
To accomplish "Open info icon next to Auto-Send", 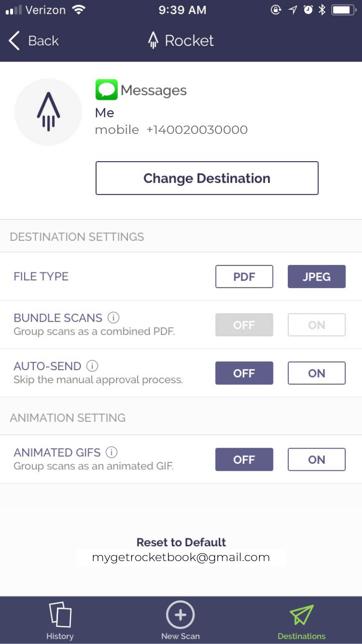I will point(92,366).
